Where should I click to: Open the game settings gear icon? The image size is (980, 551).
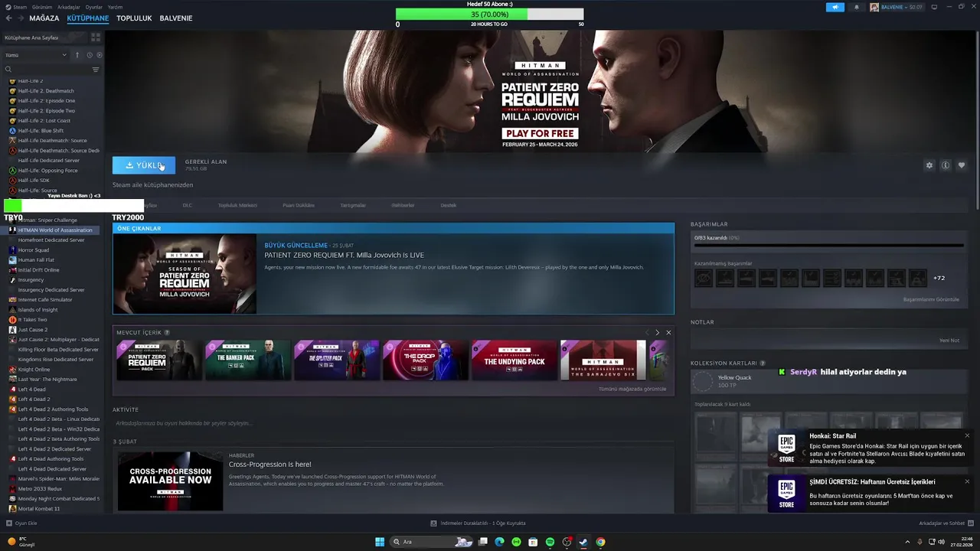tap(929, 165)
